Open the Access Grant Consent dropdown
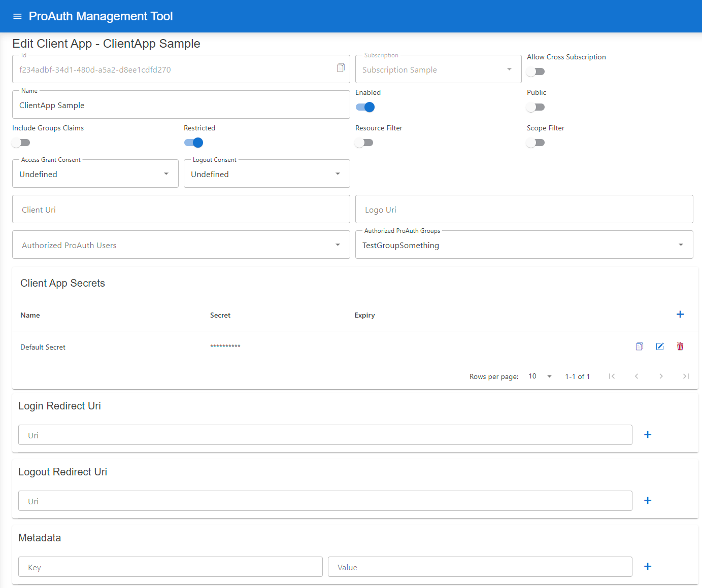 click(166, 174)
